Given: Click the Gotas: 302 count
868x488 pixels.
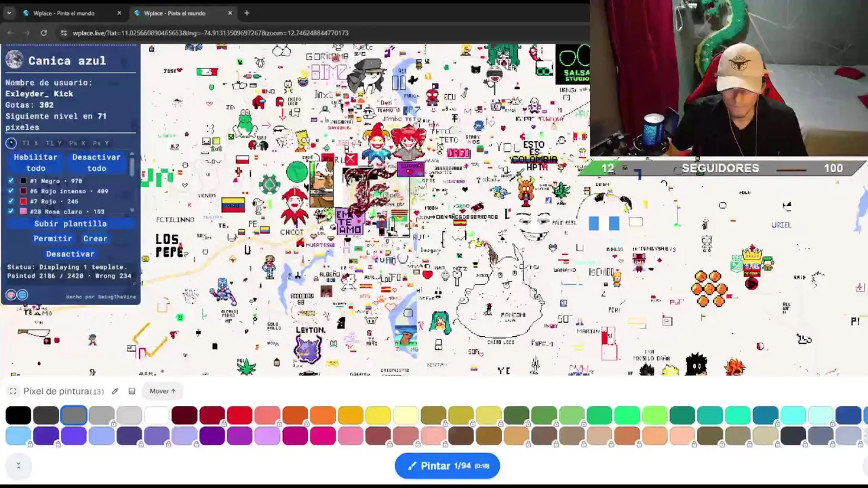Looking at the screenshot, I should [29, 105].
